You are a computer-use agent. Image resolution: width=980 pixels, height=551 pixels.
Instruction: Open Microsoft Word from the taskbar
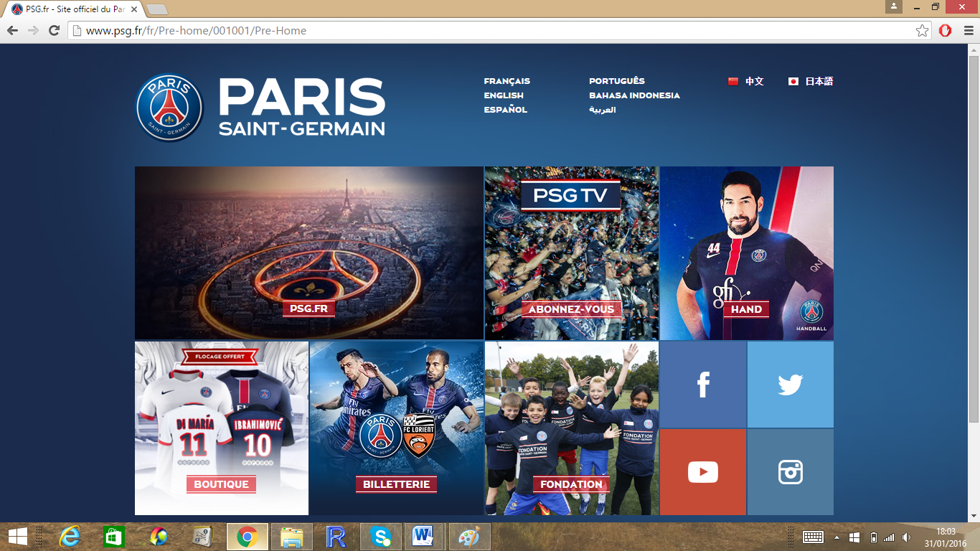(425, 537)
